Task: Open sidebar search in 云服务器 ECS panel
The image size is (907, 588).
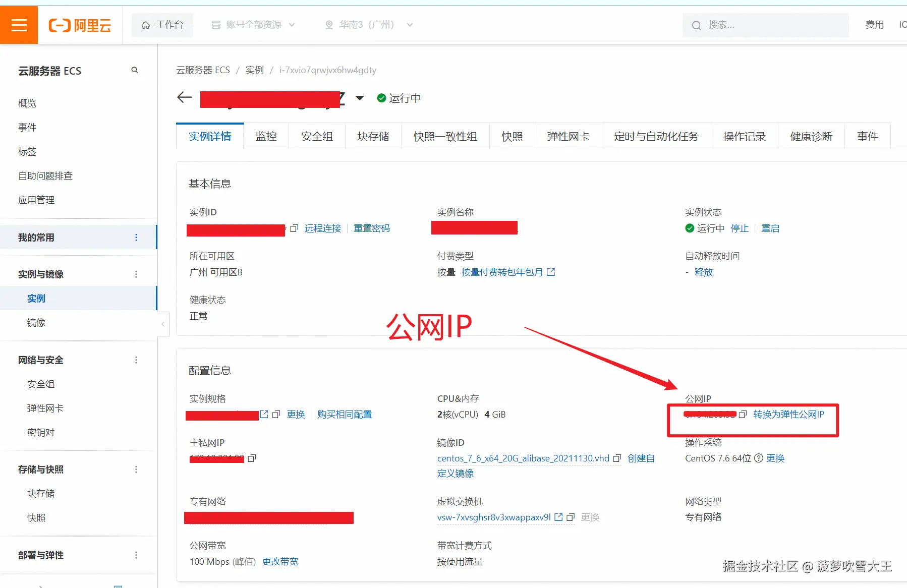Action: [134, 70]
